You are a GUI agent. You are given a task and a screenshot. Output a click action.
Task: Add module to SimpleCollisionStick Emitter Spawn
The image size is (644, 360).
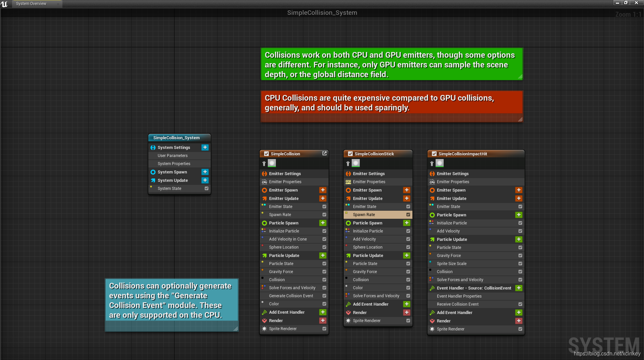[x=407, y=190]
